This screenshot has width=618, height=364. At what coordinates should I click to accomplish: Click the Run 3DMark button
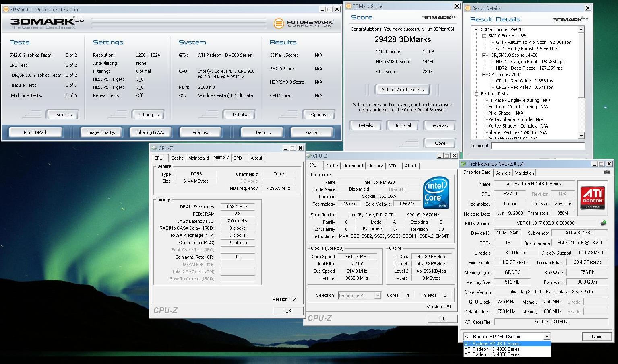[35, 132]
